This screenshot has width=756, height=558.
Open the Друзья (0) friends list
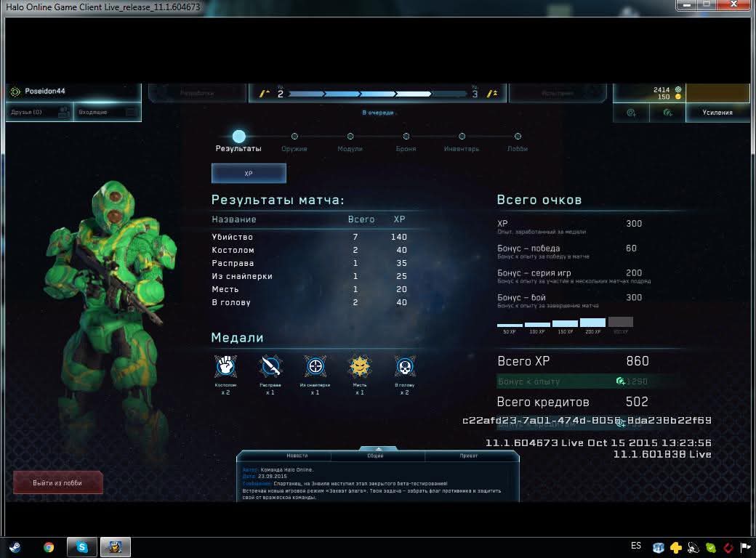[x=39, y=113]
